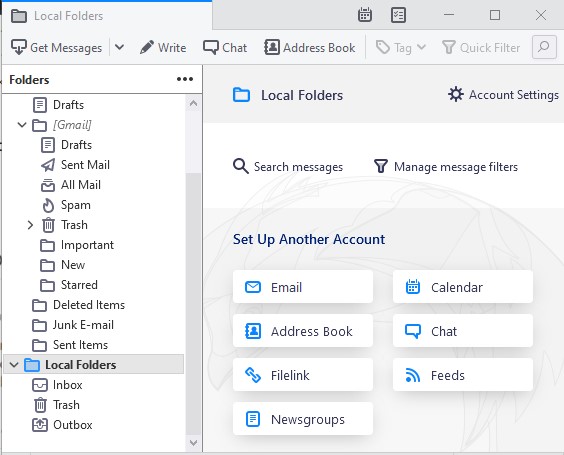Click the Local Folders heading in the account pane
The height and width of the screenshot is (455, 564).
click(x=302, y=95)
